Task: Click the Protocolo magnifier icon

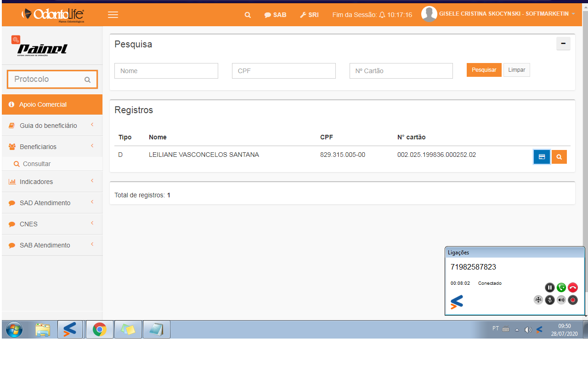Action: coord(87,80)
